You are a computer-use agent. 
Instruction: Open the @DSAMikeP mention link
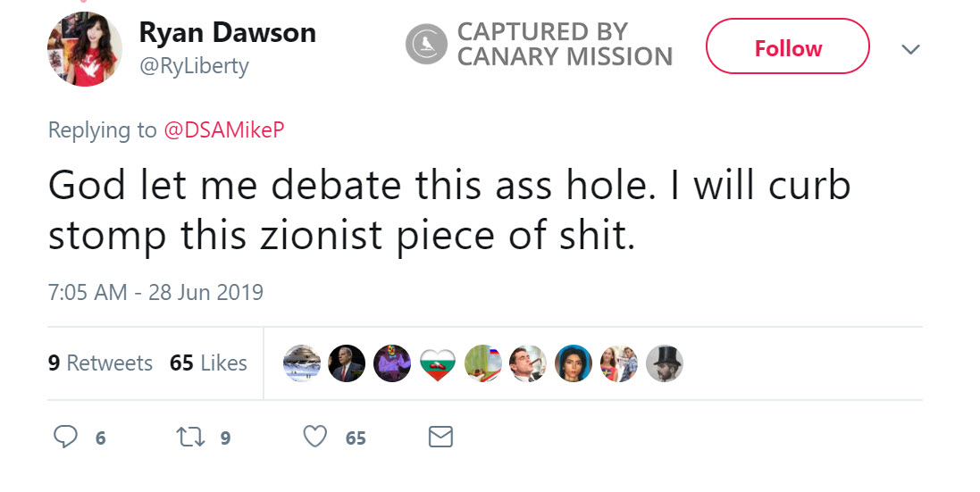[x=224, y=130]
